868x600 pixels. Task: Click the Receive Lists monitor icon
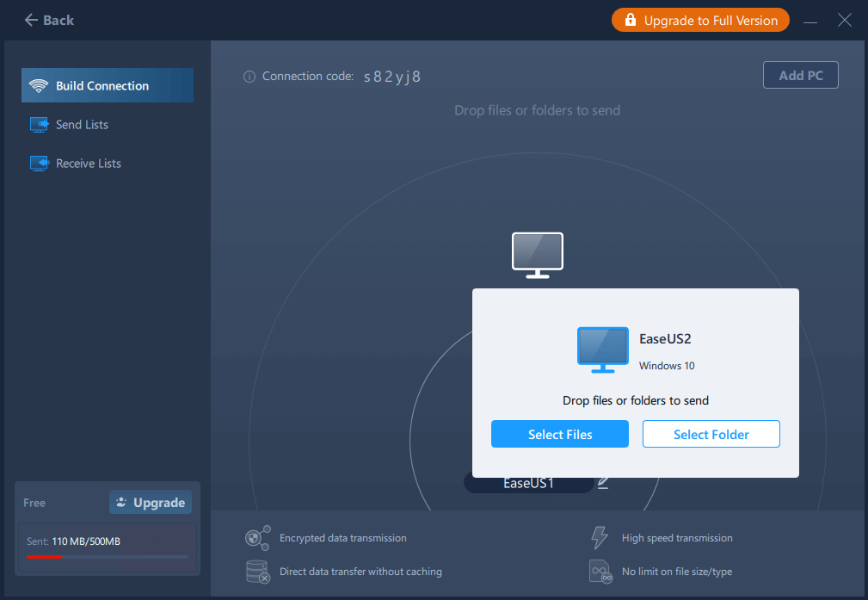pyautogui.click(x=39, y=164)
